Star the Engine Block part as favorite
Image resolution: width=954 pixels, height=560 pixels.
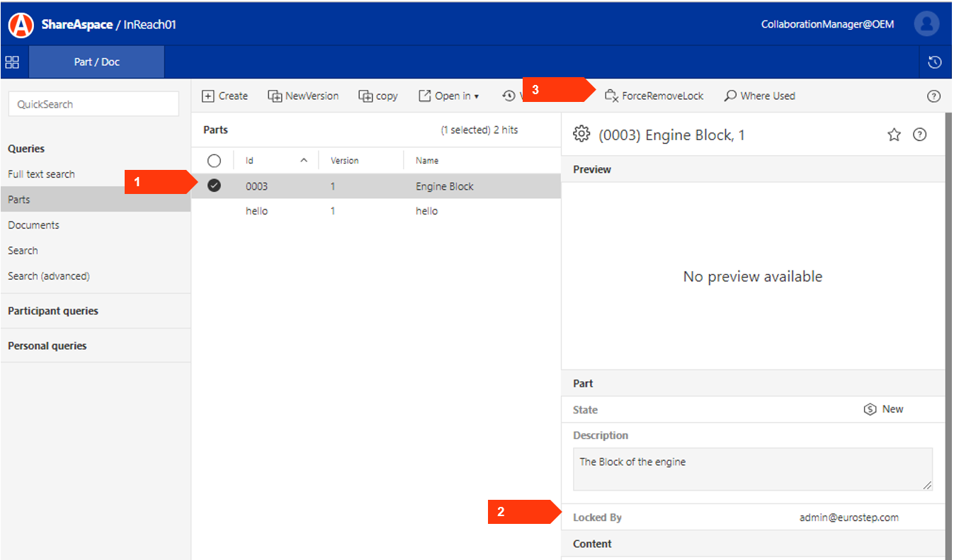pyautogui.click(x=894, y=135)
